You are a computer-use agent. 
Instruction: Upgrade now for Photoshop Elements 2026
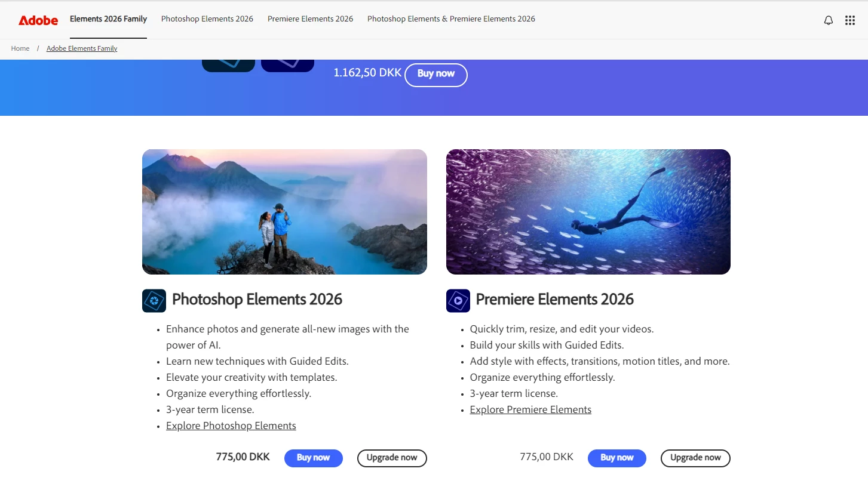coord(392,458)
